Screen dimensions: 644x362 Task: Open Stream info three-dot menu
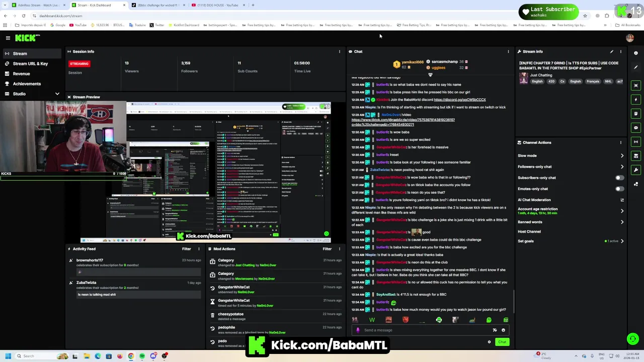[620, 51]
